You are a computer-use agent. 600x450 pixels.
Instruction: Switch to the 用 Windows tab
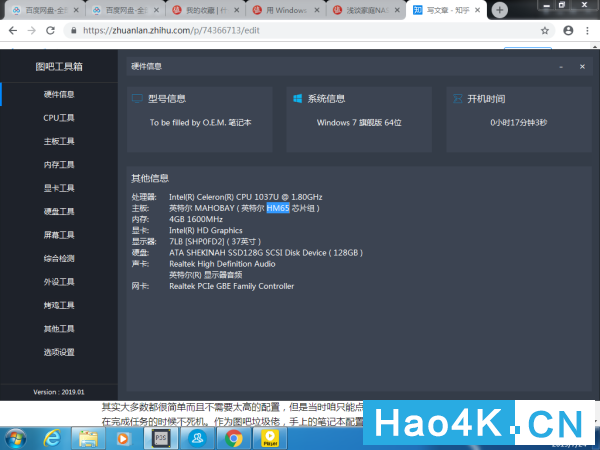coord(286,10)
